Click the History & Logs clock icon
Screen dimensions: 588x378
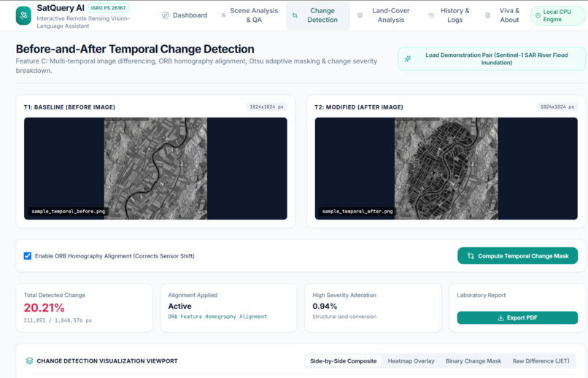(x=432, y=15)
